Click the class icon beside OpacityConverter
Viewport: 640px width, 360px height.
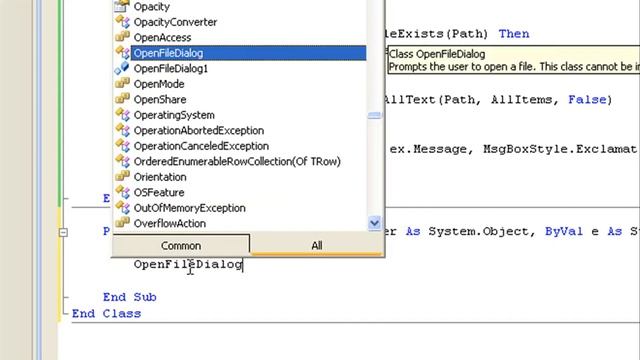122,22
